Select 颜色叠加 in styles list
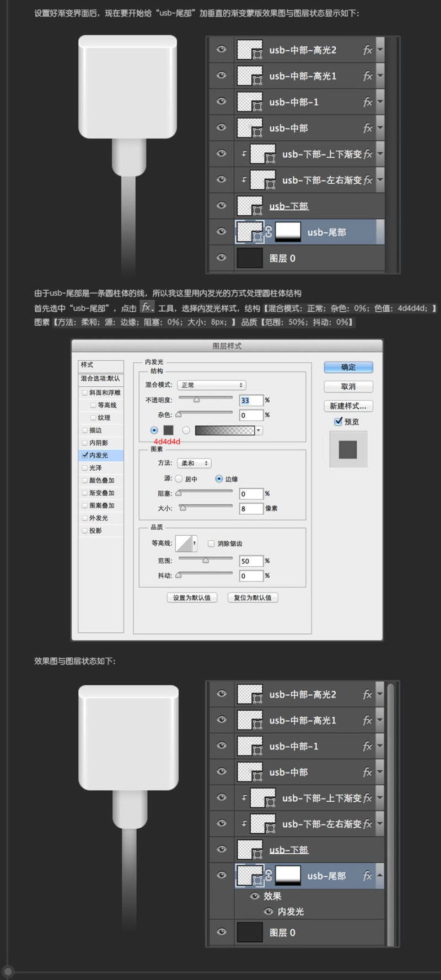This screenshot has width=441, height=980. pyautogui.click(x=102, y=481)
